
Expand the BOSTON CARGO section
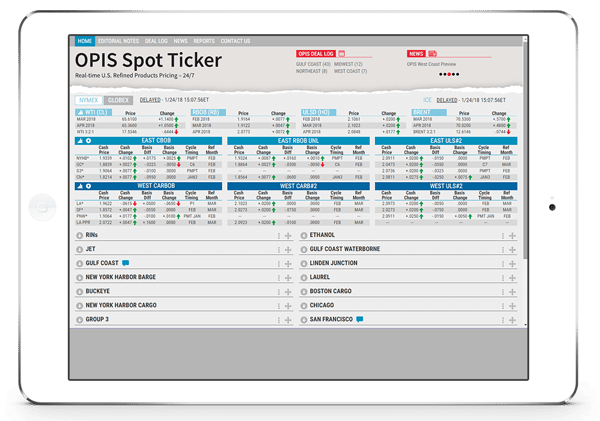(304, 292)
